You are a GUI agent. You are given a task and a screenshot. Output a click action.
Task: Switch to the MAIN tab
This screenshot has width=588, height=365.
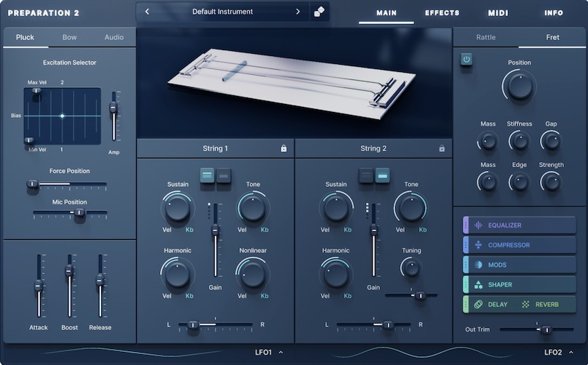(x=386, y=13)
